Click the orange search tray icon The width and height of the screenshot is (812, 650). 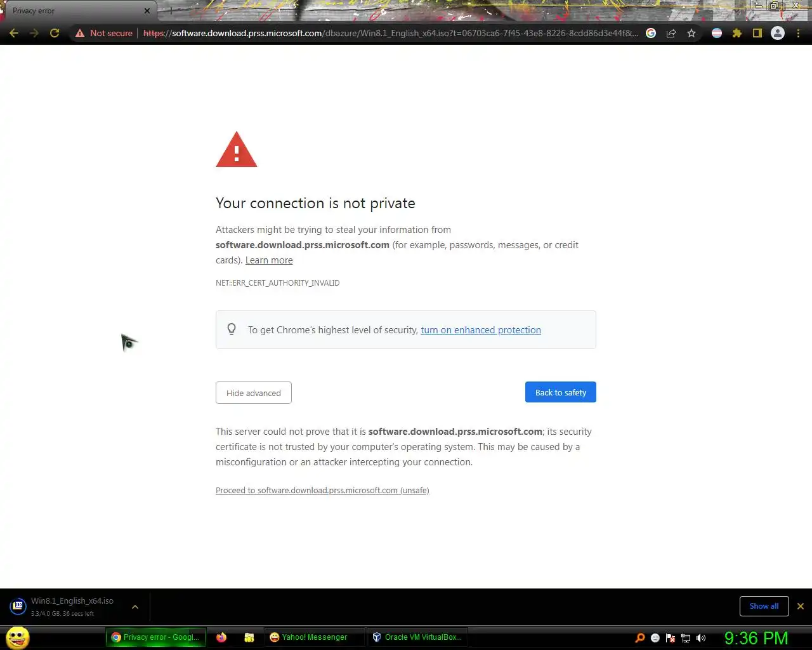coord(640,638)
